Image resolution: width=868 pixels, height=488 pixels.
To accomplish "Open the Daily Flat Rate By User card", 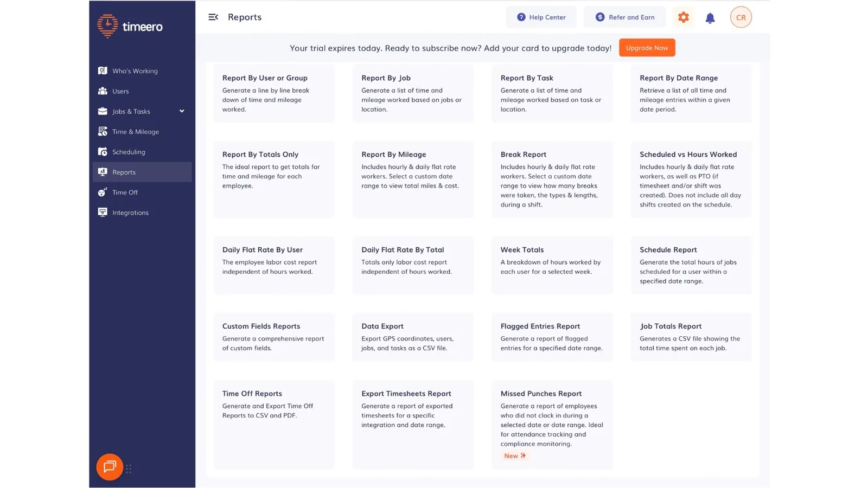I will (274, 265).
